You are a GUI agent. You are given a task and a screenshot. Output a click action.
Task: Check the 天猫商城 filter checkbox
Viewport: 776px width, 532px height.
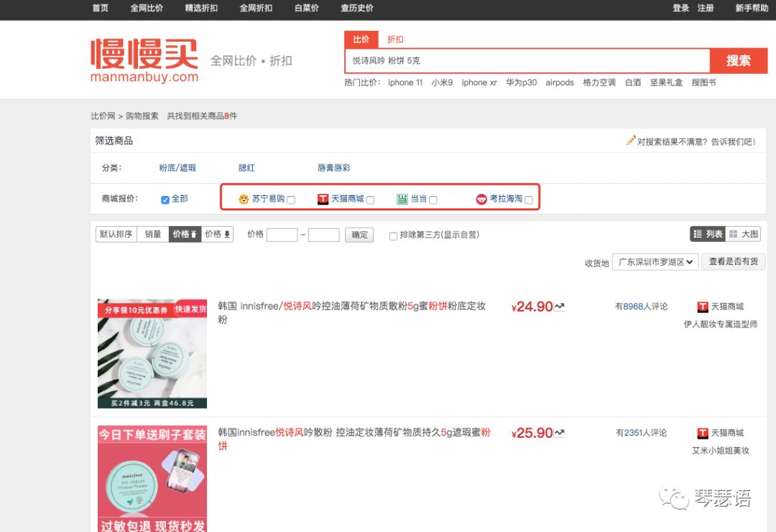click(x=369, y=200)
